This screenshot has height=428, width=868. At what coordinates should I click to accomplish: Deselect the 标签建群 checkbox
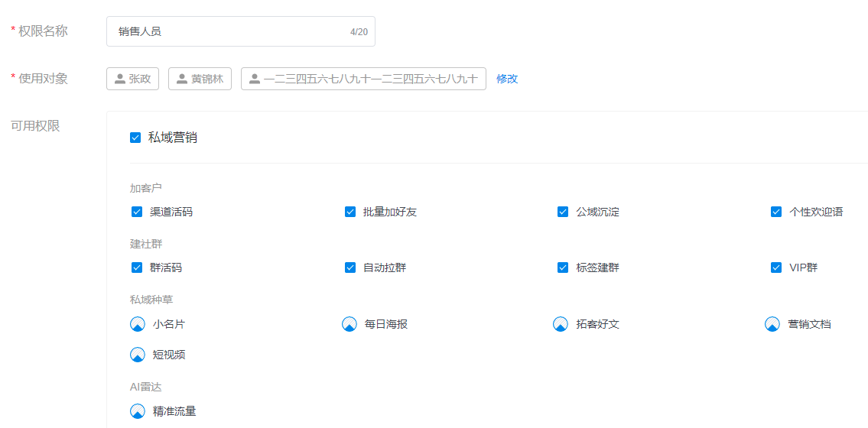563,267
